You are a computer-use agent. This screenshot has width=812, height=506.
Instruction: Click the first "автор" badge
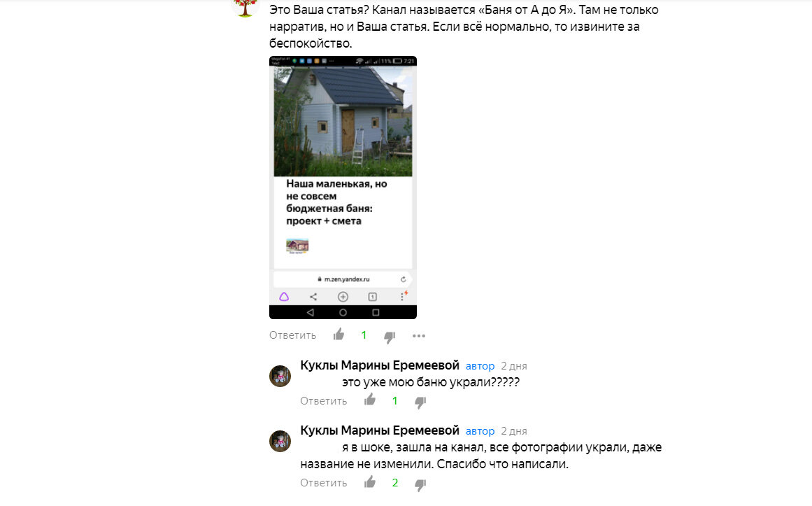[480, 366]
